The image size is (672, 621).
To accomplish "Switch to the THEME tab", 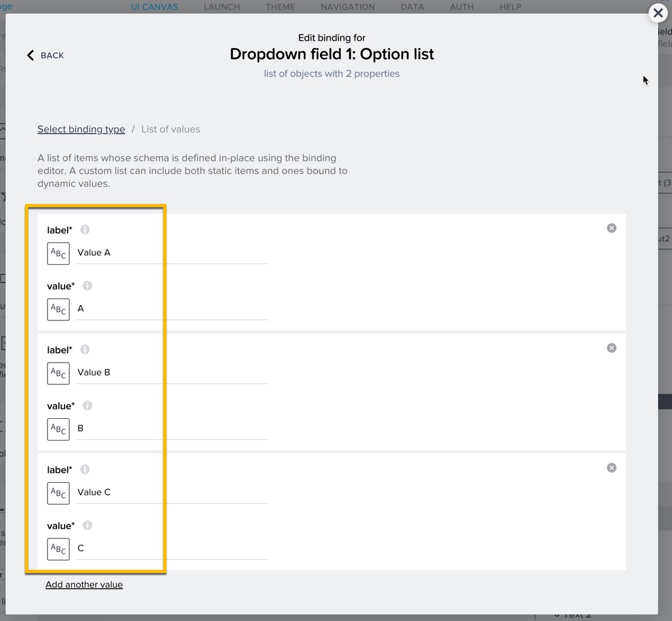I will pyautogui.click(x=280, y=7).
